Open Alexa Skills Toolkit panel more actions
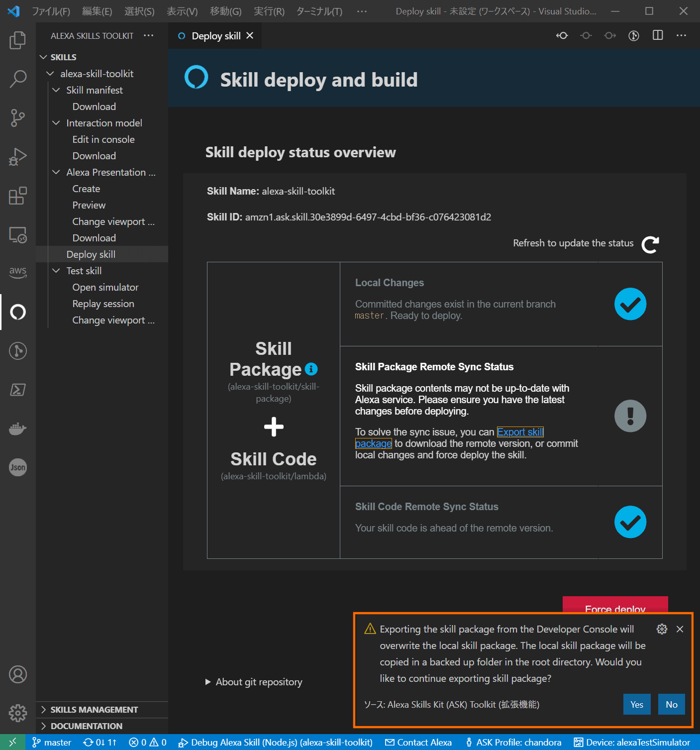 click(148, 35)
